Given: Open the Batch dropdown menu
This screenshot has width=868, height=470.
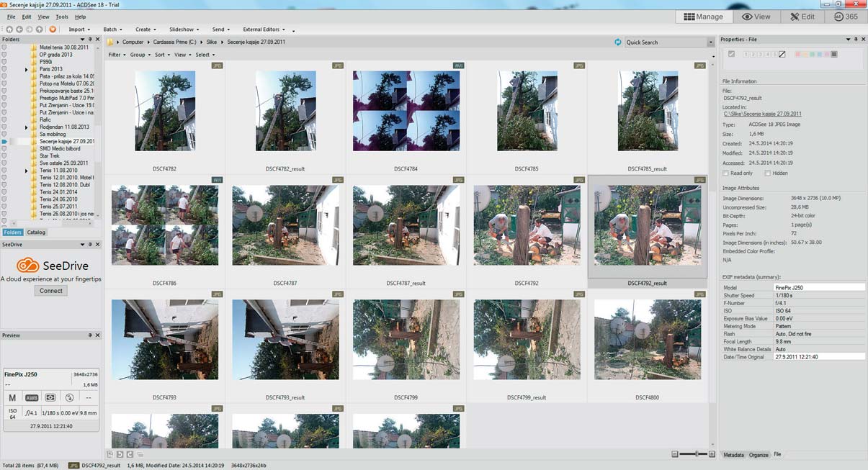Looking at the screenshot, I should (x=112, y=30).
